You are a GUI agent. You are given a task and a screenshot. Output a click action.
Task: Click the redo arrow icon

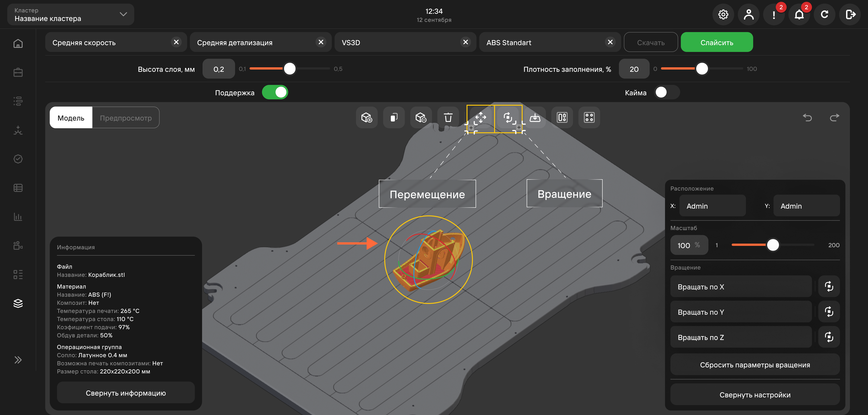[x=834, y=117]
